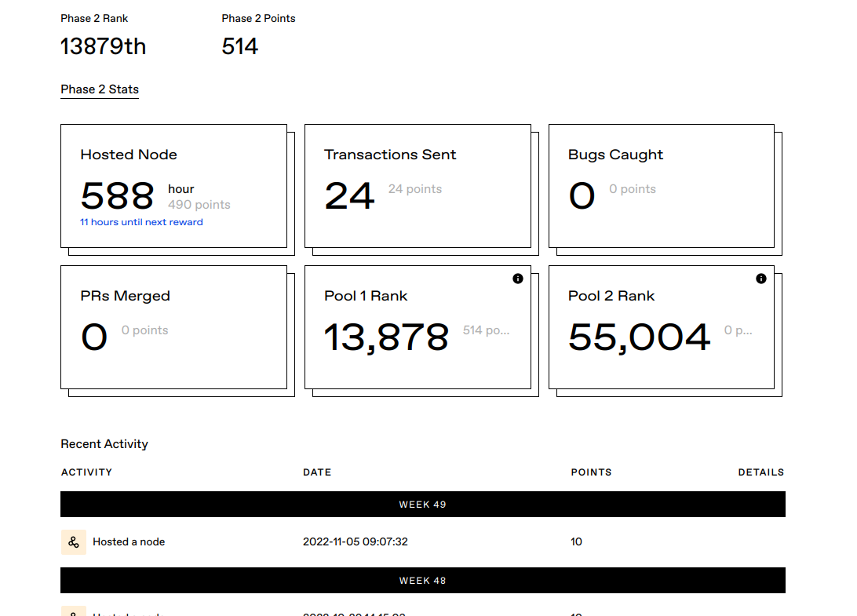Click the Phase 2 Rank label
Screen dimensions: 857x616
point(94,18)
